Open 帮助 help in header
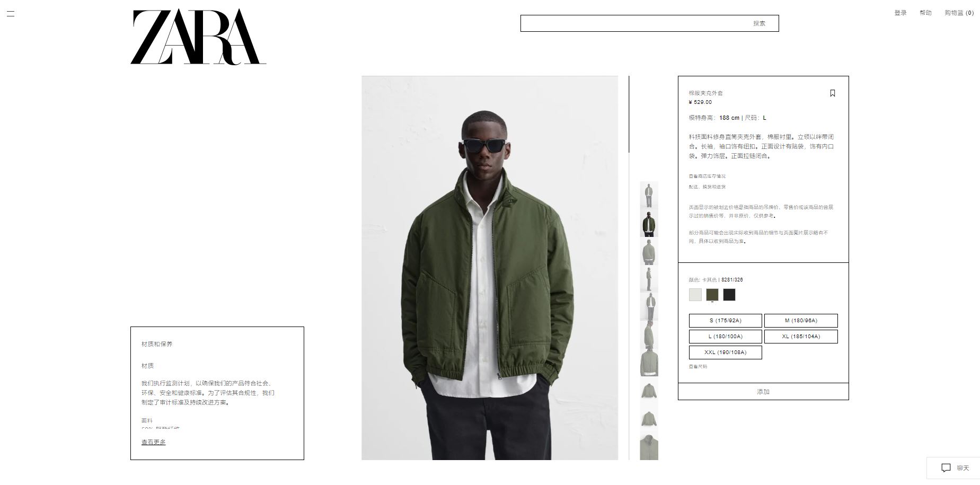This screenshot has width=980, height=485. click(x=925, y=13)
